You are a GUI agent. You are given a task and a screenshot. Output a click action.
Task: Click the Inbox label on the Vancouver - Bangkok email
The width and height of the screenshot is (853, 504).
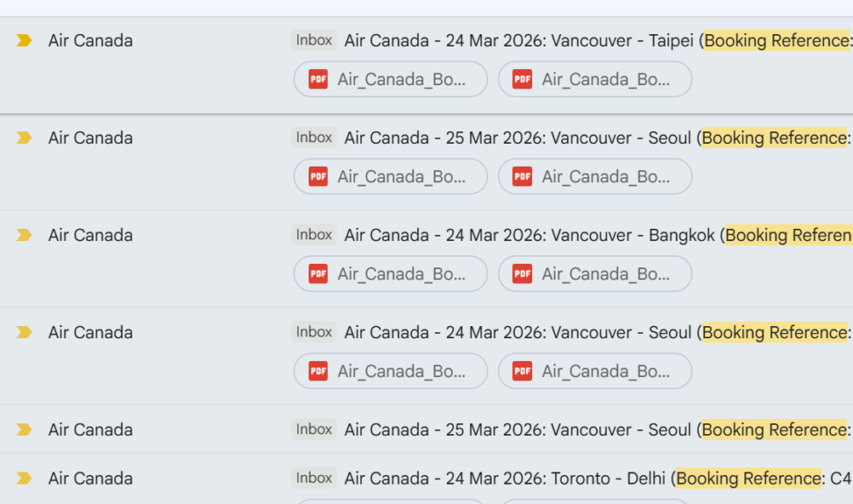tap(314, 235)
